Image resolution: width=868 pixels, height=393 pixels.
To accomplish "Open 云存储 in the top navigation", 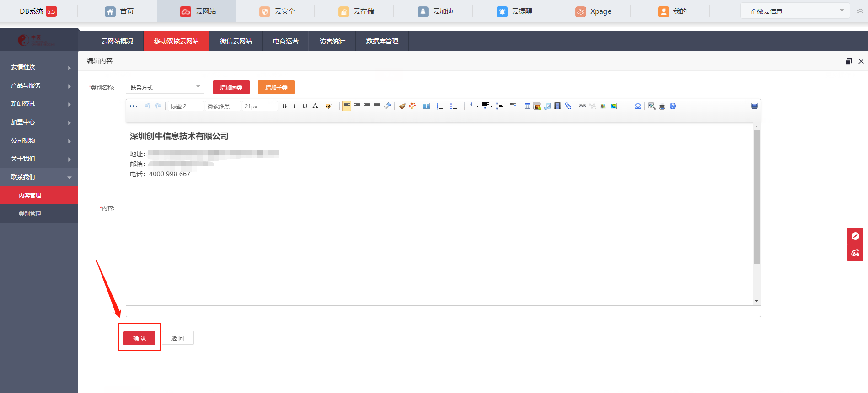I will [356, 11].
